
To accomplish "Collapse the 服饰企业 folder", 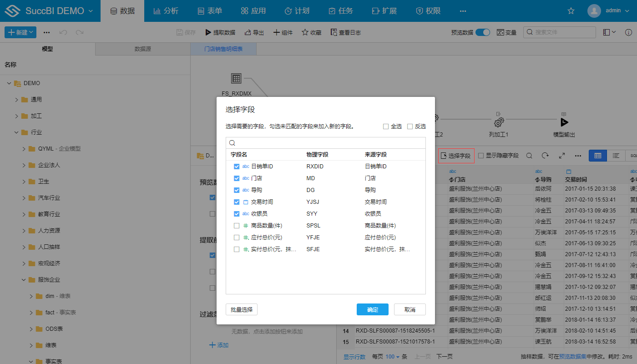I will coord(24,279).
